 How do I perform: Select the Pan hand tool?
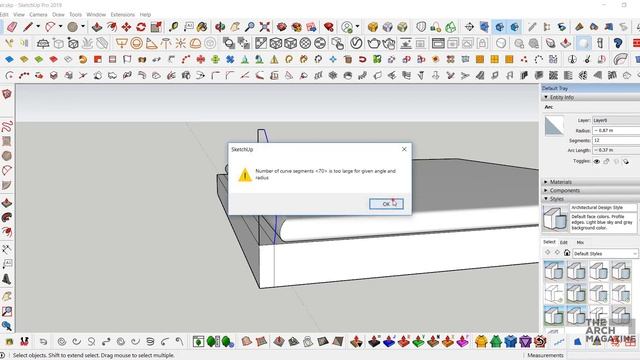coord(235,27)
